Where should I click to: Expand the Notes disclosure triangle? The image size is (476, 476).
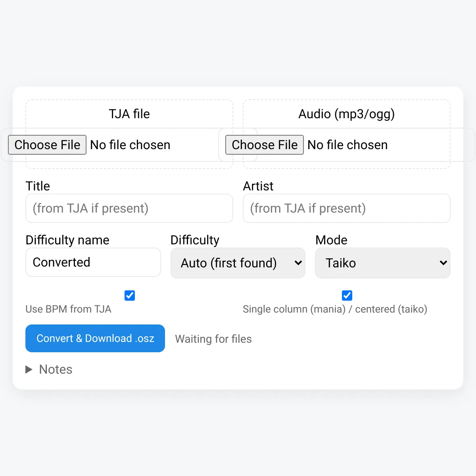click(x=29, y=370)
